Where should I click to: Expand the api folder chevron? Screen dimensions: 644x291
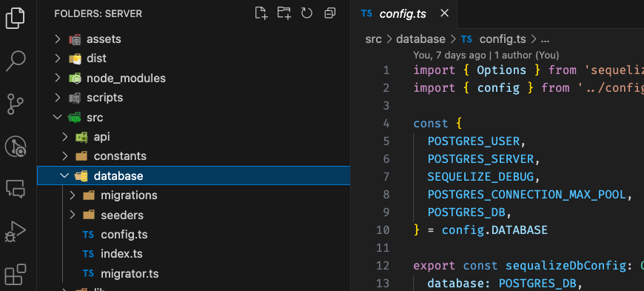65,137
